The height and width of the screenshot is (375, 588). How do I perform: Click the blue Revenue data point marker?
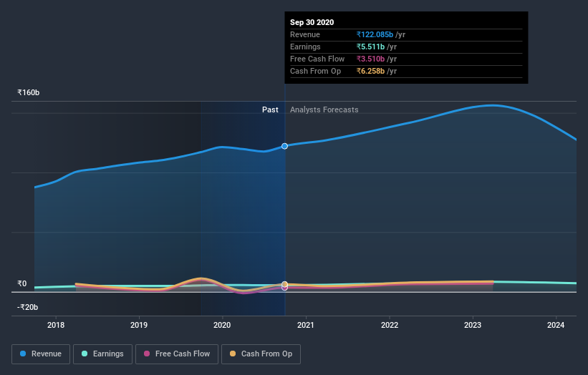click(284, 146)
